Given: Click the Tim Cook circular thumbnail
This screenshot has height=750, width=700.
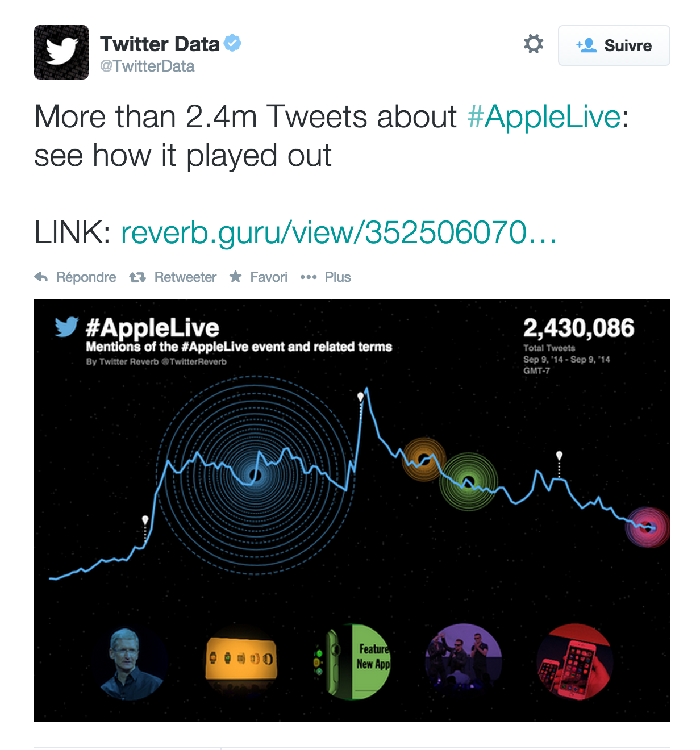Looking at the screenshot, I should coord(131,662).
